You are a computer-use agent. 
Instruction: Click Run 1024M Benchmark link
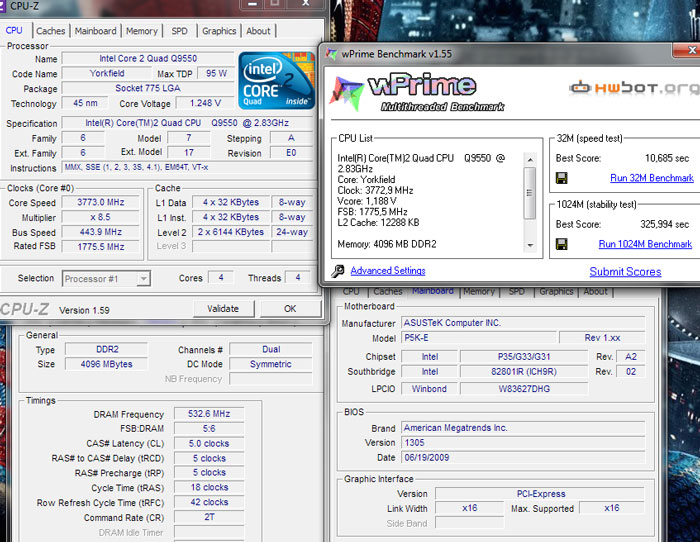pos(645,244)
